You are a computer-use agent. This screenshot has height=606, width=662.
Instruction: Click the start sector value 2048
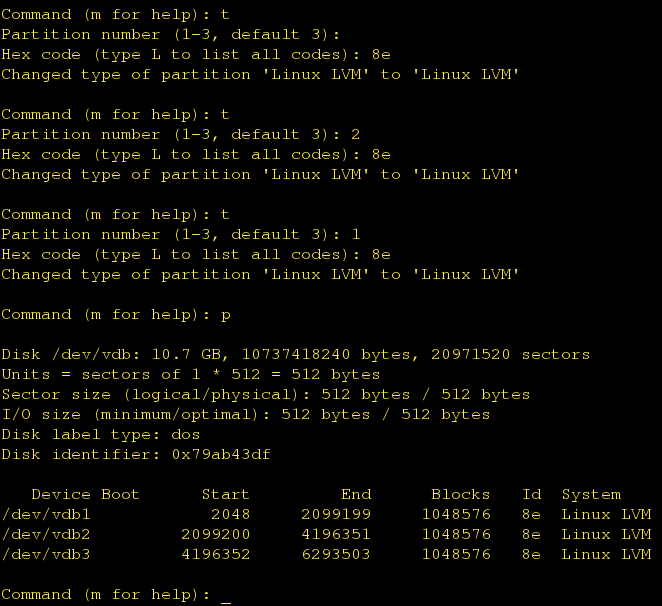click(x=231, y=514)
